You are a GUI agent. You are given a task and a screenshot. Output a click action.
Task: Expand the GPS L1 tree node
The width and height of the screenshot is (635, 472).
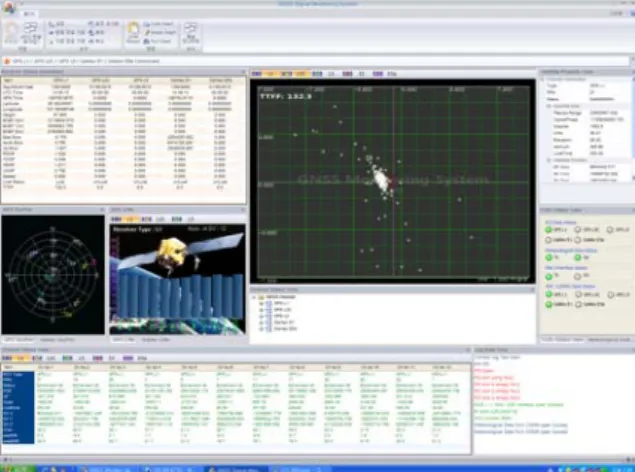(262, 303)
